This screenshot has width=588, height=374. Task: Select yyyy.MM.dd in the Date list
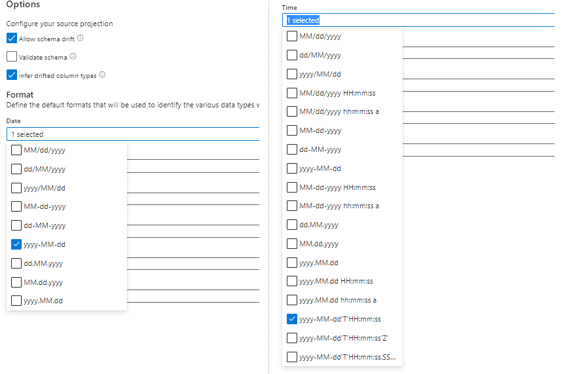coord(17,301)
